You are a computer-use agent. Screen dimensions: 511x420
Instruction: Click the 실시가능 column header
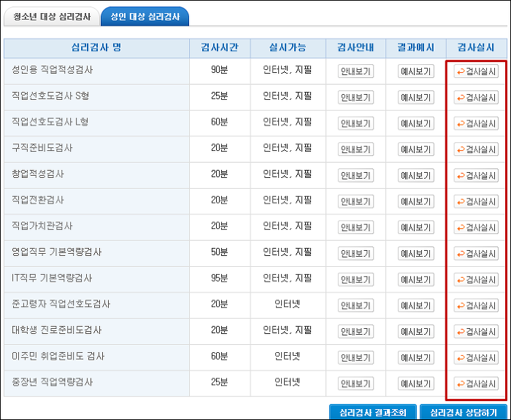[288, 48]
